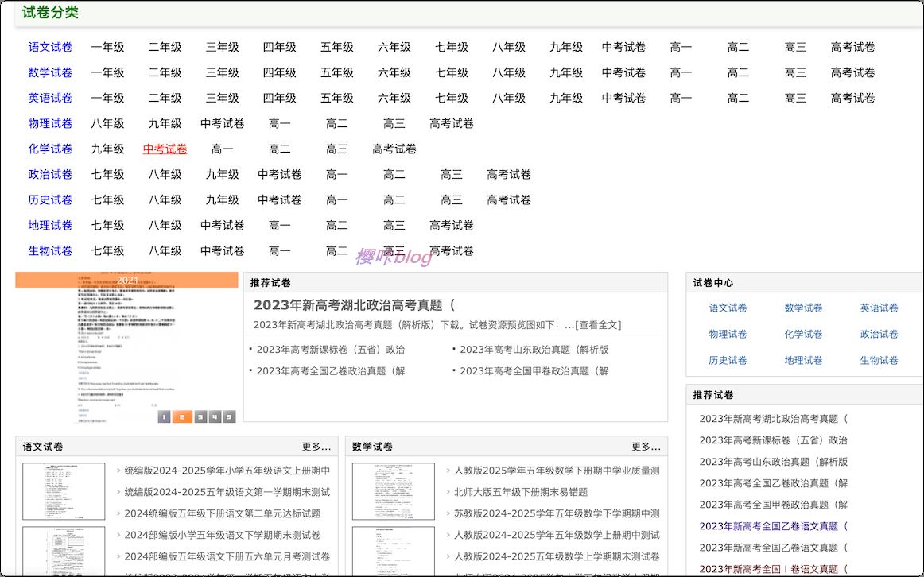Image resolution: width=924 pixels, height=577 pixels.
Task: Open 地理试卷 in 试卷中心 sidebar
Action: 803,360
